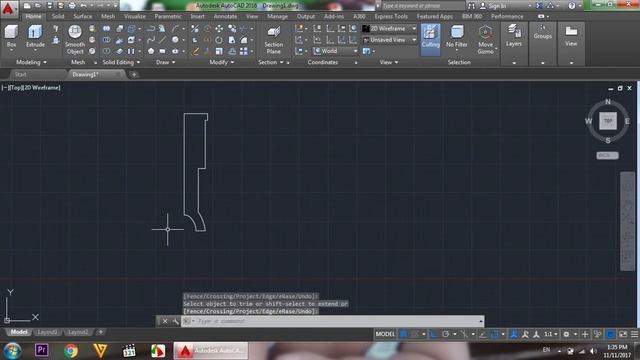This screenshot has width=640, height=360.
Task: Click Open in Quick Access toolbar
Action: pos(38,6)
